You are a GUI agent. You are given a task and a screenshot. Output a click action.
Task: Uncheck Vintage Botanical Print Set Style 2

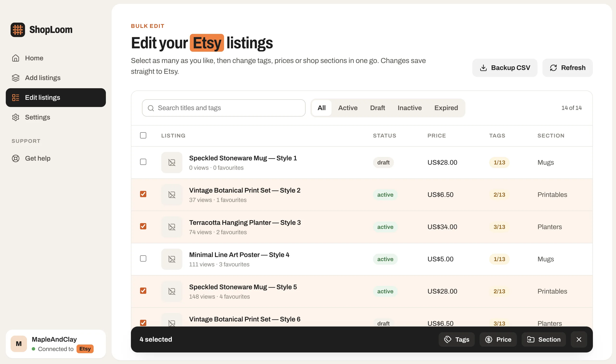(x=143, y=194)
